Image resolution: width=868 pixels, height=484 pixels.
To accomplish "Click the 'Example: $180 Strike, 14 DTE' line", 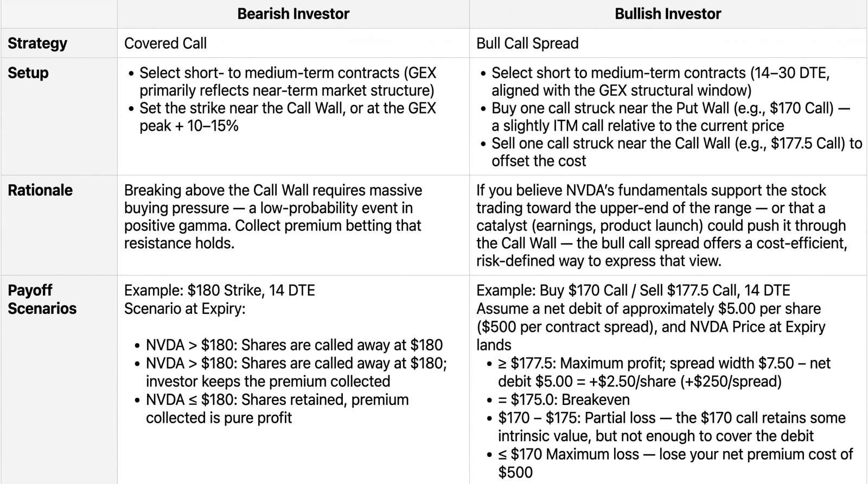I will click(x=220, y=291).
